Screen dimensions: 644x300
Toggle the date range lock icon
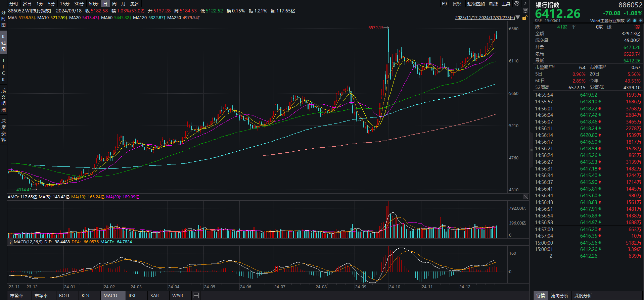click(524, 18)
